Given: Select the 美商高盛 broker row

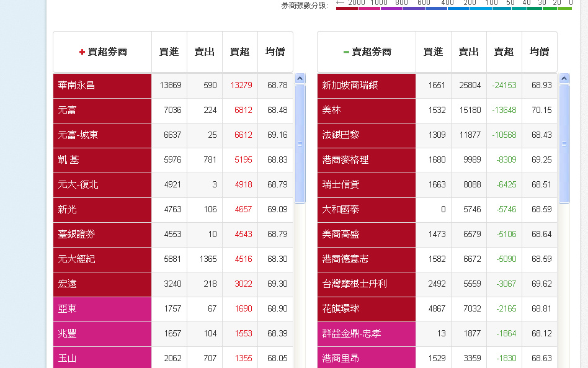Looking at the screenshot, I should pyautogui.click(x=437, y=235).
